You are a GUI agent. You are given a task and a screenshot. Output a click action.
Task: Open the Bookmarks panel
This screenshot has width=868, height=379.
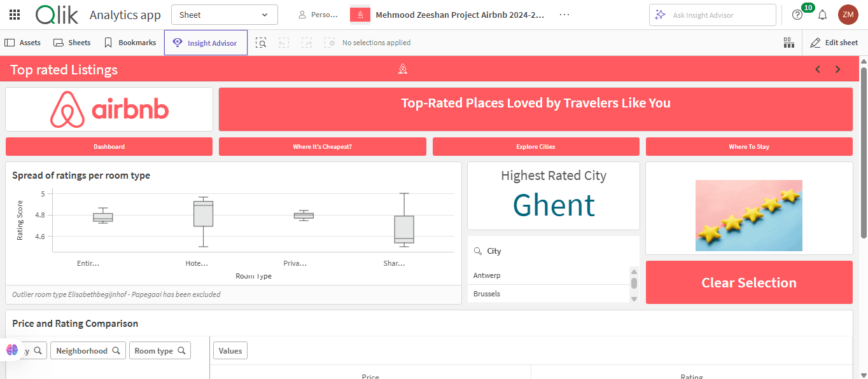(x=130, y=43)
